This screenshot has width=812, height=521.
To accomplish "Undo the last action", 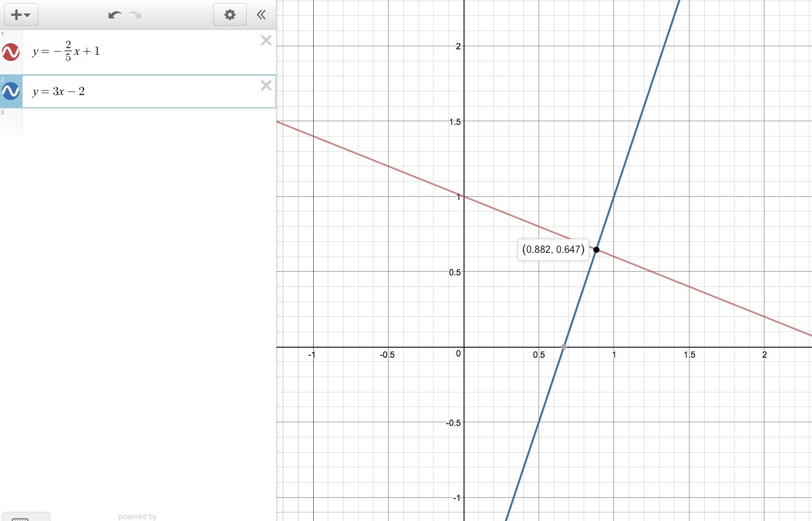I will [x=115, y=15].
